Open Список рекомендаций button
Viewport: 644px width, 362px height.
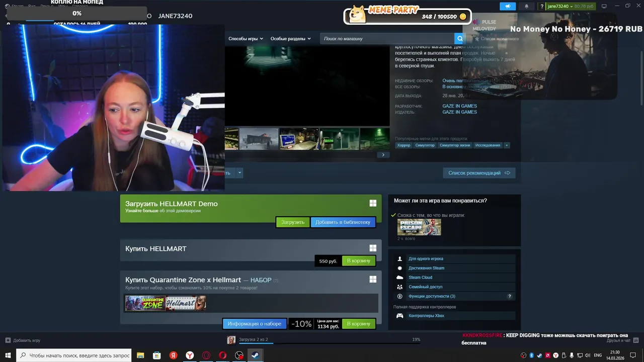[479, 173]
